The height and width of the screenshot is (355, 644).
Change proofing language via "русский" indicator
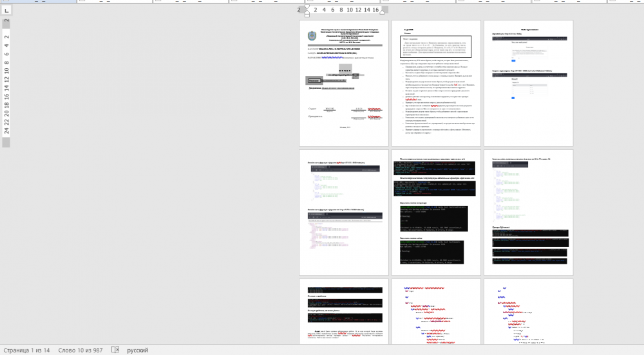pyautogui.click(x=137, y=350)
